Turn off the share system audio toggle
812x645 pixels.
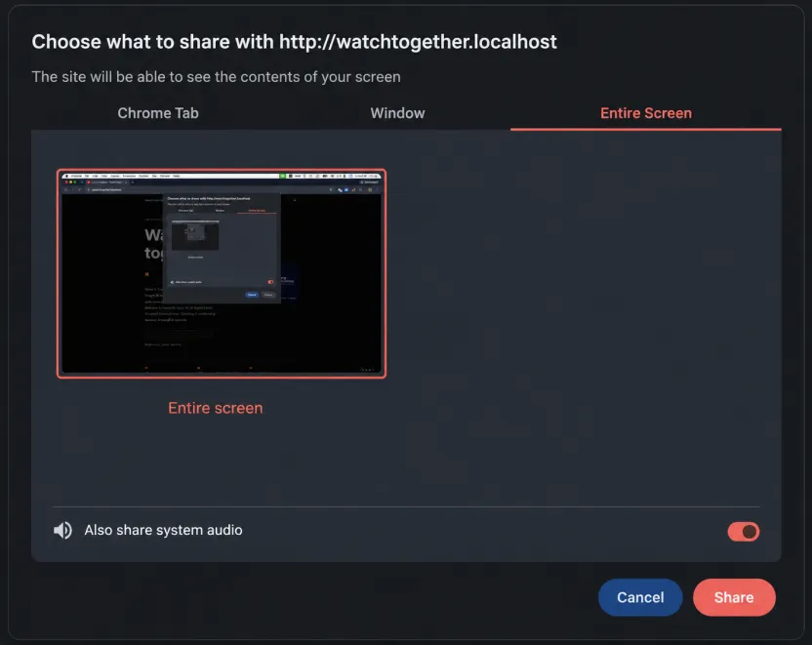(743, 531)
